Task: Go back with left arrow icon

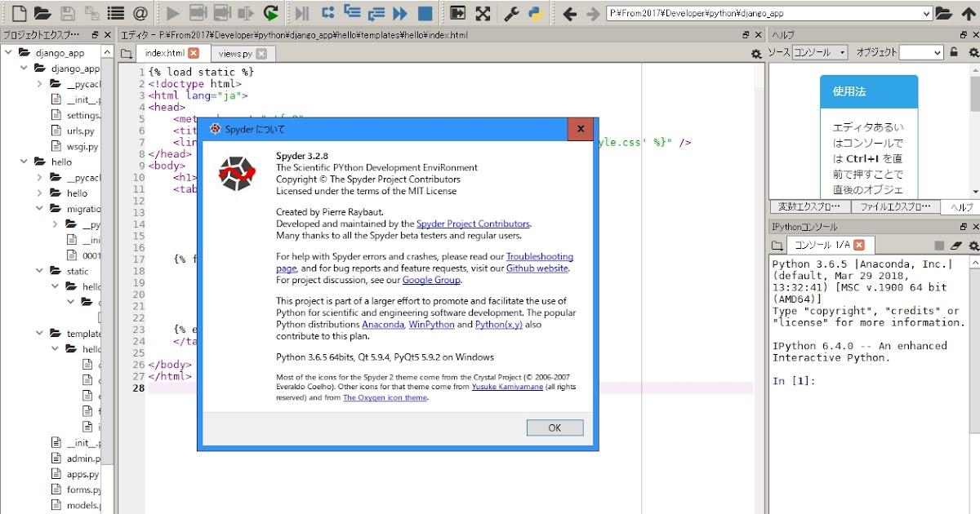Action: (x=570, y=13)
